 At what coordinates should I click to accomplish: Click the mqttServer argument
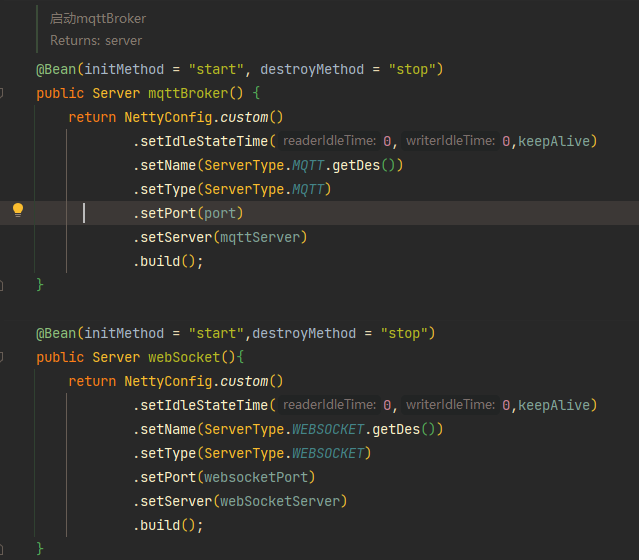(x=260, y=237)
